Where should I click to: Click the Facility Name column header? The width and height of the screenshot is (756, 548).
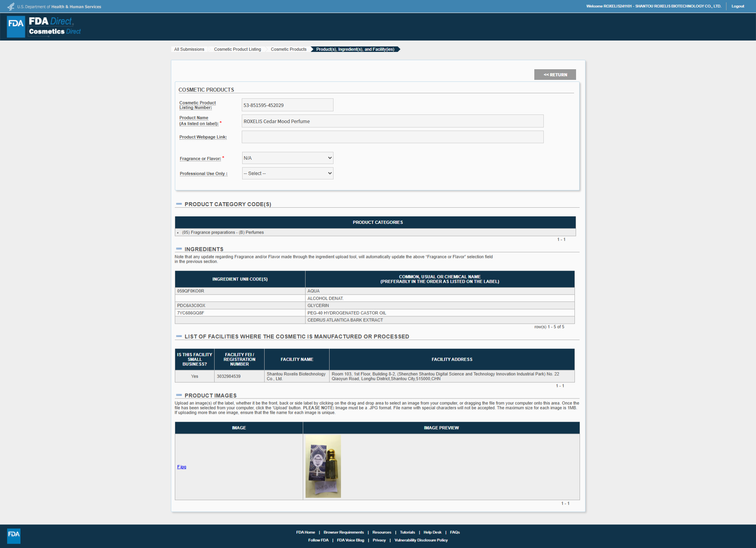pyautogui.click(x=297, y=360)
